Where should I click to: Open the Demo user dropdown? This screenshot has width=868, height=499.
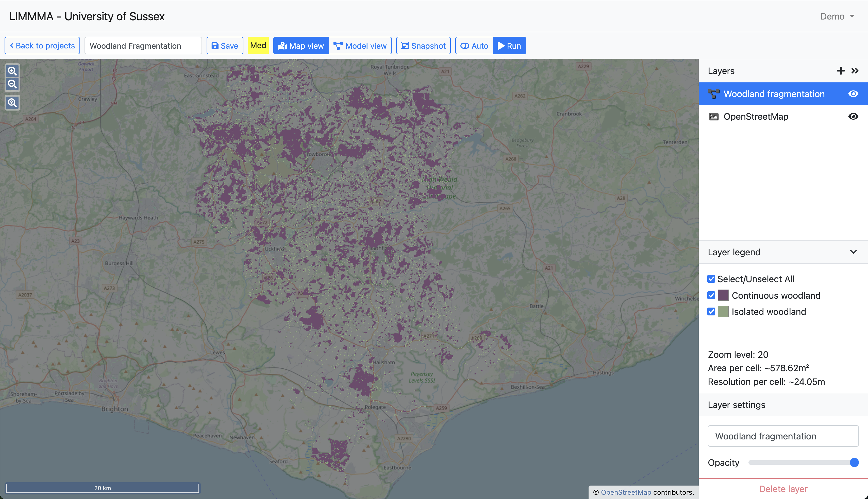pyautogui.click(x=837, y=16)
